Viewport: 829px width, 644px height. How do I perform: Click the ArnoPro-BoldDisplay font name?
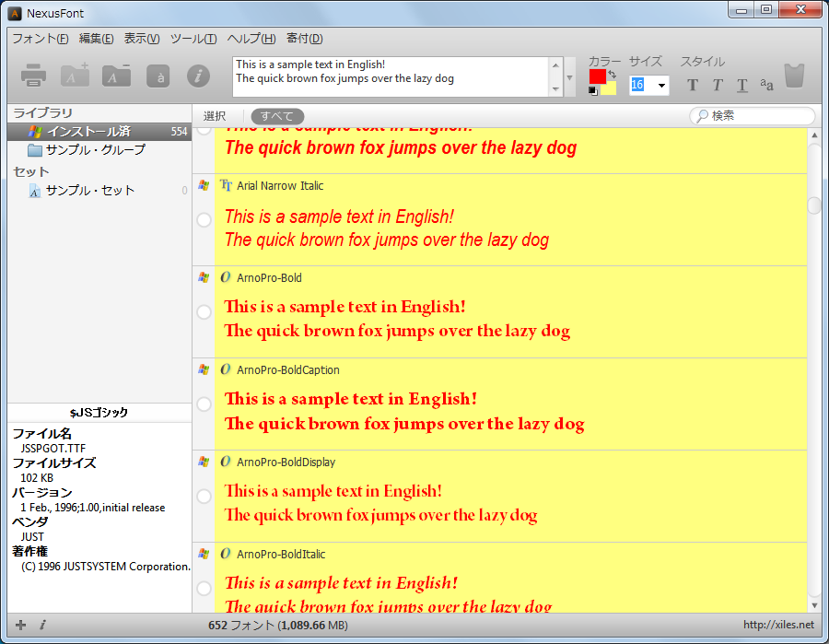click(x=286, y=463)
